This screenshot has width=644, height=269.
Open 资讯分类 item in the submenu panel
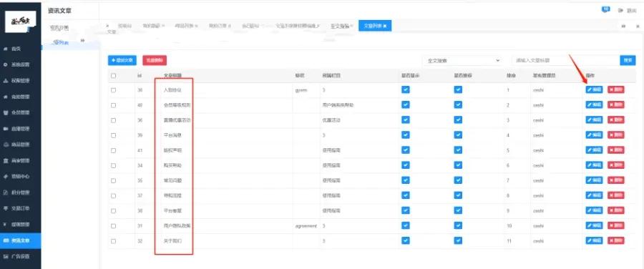(x=59, y=29)
